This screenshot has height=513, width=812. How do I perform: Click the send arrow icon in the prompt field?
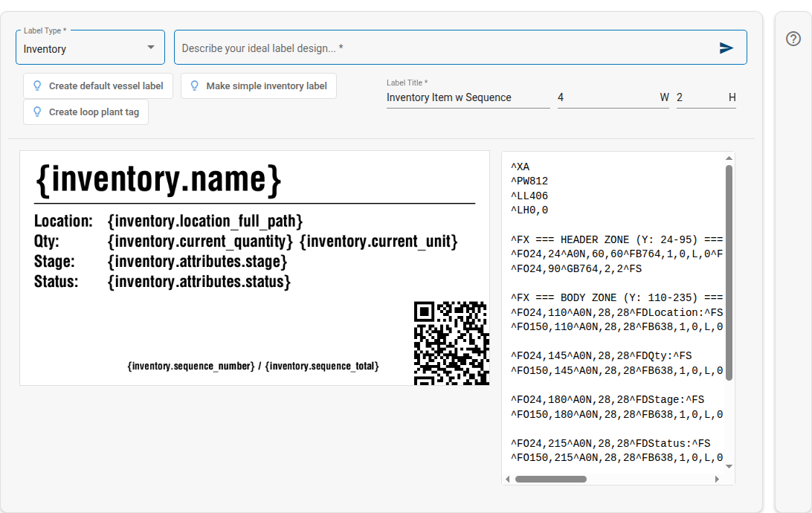726,48
